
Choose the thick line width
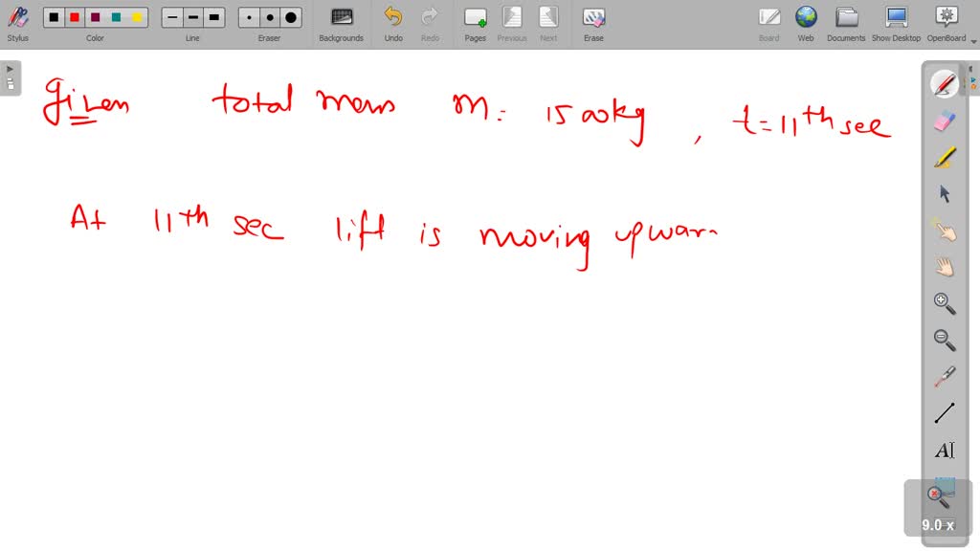pos(214,17)
